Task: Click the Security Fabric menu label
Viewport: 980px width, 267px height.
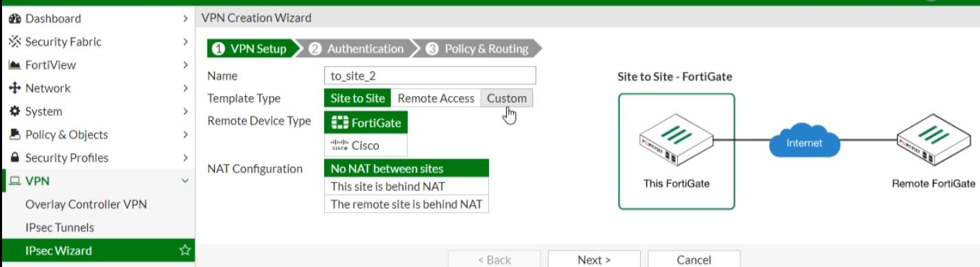Action: 63,42
